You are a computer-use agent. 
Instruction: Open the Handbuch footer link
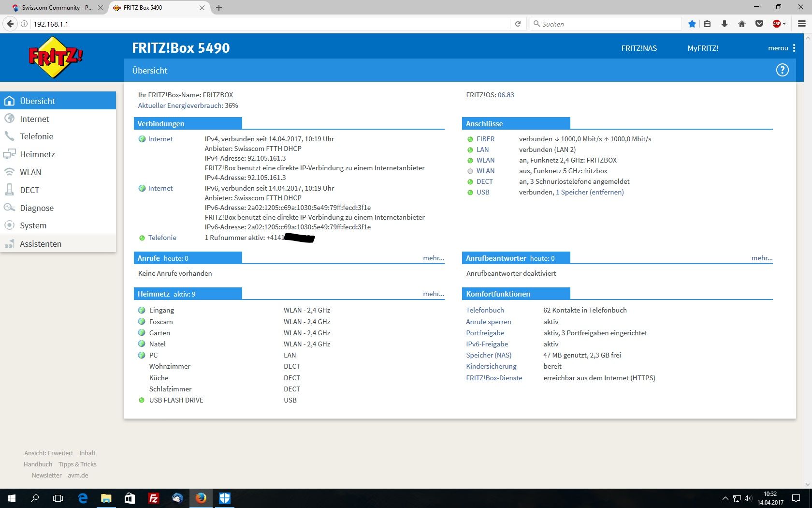(x=38, y=464)
